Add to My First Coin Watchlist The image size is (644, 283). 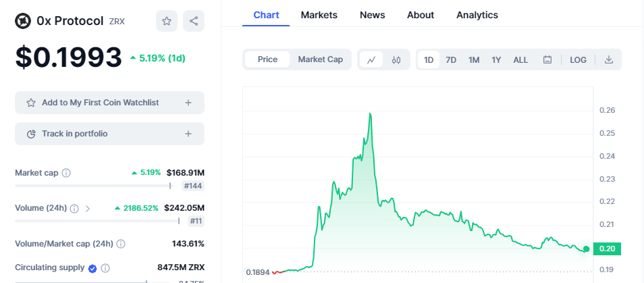click(x=109, y=103)
